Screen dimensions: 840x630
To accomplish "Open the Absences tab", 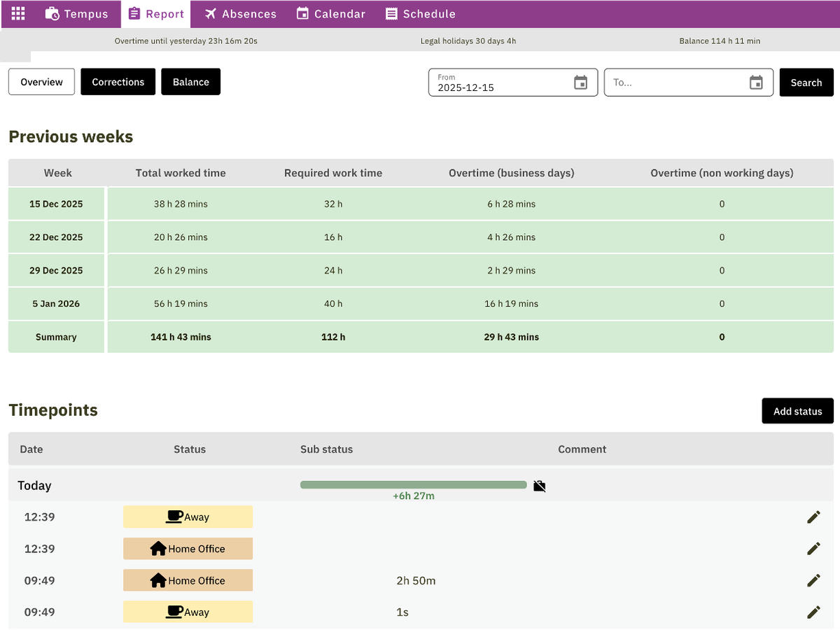I will [241, 14].
